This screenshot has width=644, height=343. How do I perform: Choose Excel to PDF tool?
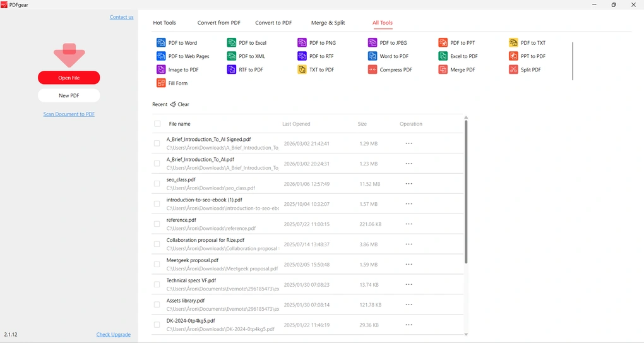tap(458, 56)
